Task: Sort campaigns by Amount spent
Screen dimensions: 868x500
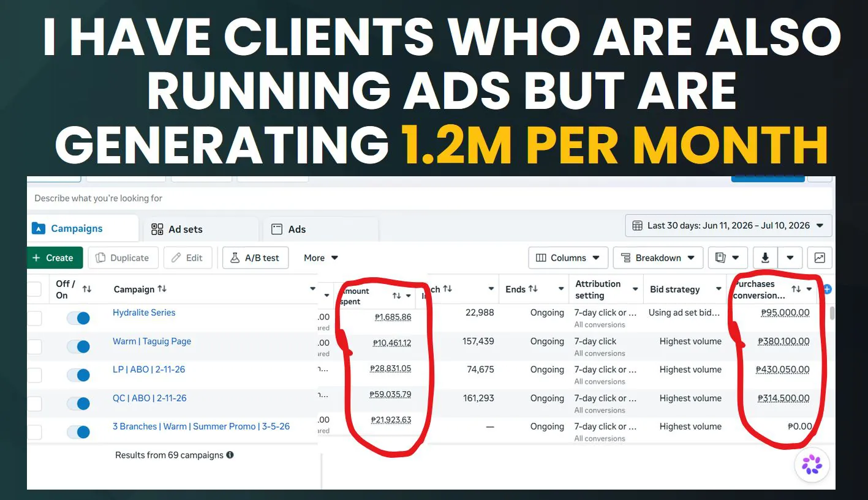Action: tap(396, 296)
